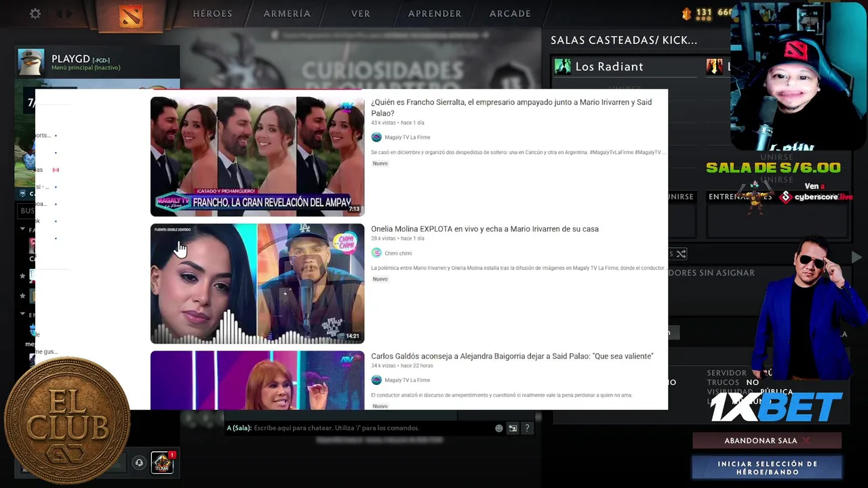Click the gold shards currency icon
Image resolution: width=868 pixels, height=488 pixels.
(686, 13)
